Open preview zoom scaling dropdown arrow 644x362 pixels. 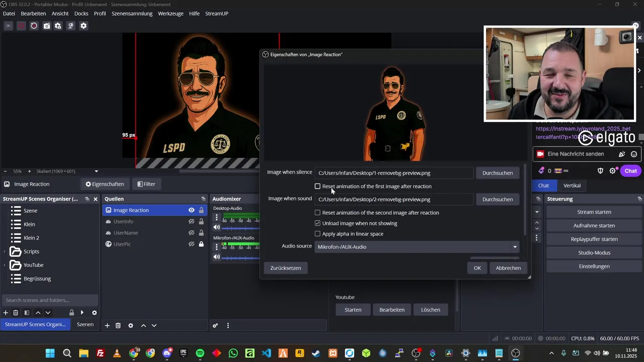[96, 171]
